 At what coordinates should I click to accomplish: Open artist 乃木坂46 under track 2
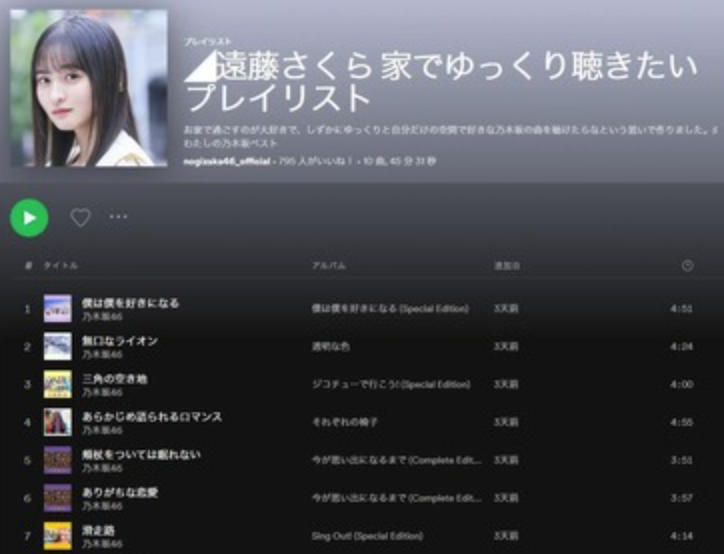pos(102,355)
